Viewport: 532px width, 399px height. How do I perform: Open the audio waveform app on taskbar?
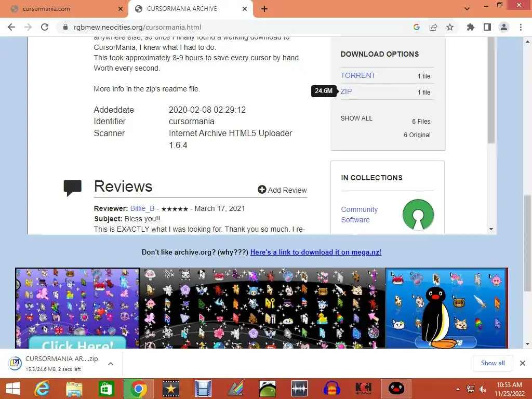coord(300,389)
